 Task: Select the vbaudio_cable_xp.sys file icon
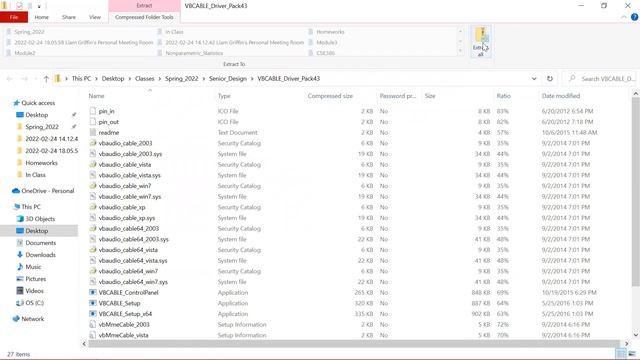point(93,218)
